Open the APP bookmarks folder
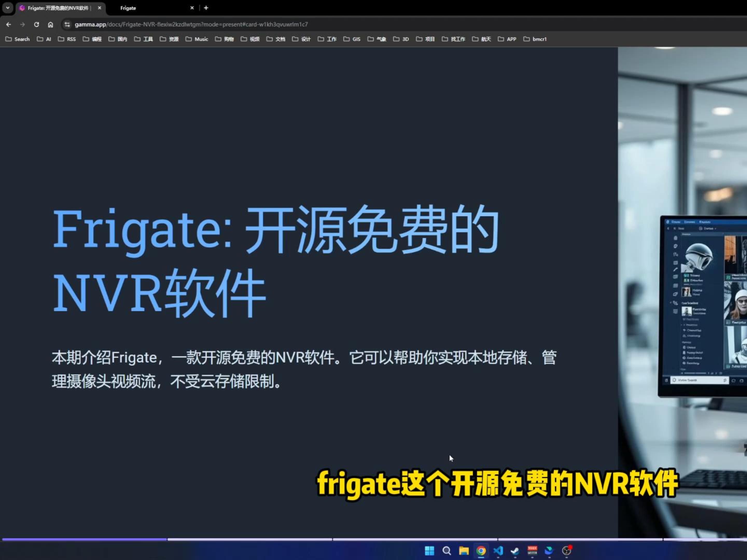 507,39
